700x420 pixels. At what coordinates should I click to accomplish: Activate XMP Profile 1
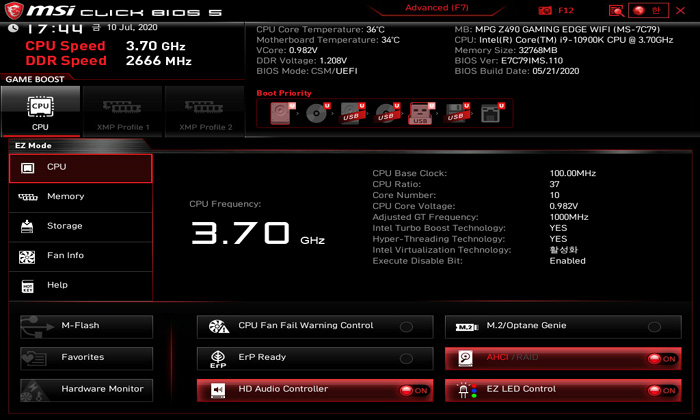[123, 111]
